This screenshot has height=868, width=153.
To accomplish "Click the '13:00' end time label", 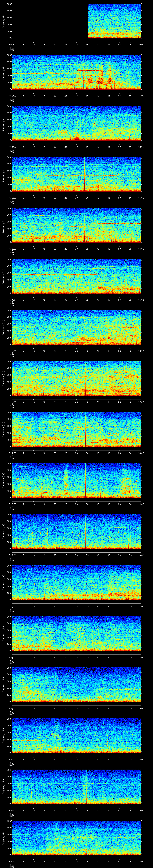I will (141, 197).
